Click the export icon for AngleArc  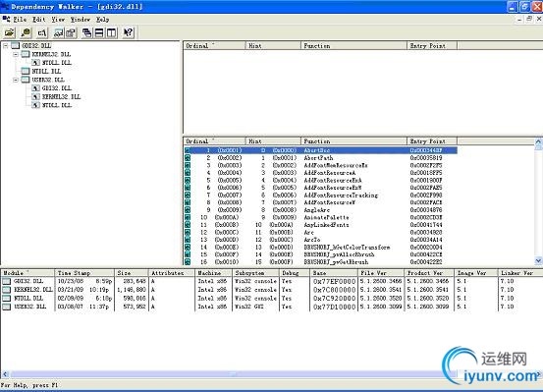click(x=188, y=210)
